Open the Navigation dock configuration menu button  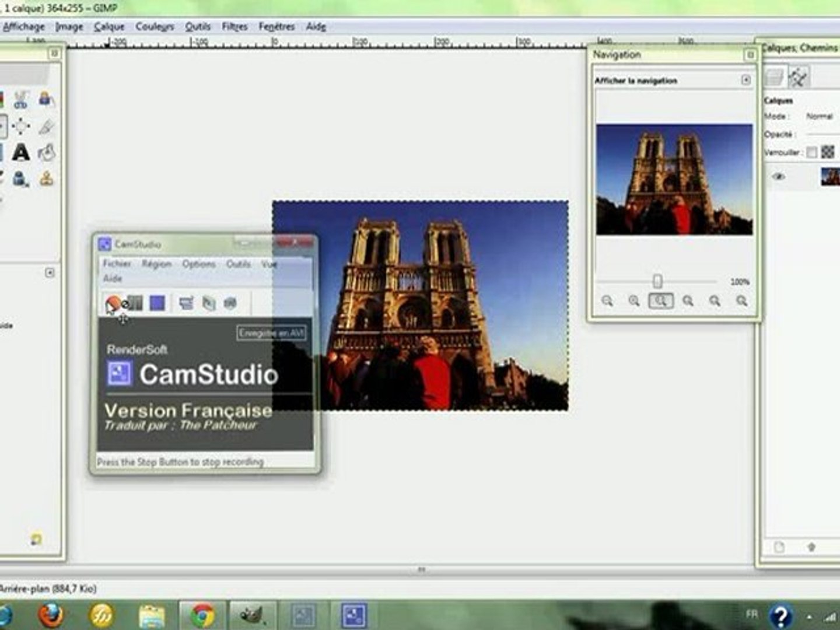[750, 55]
